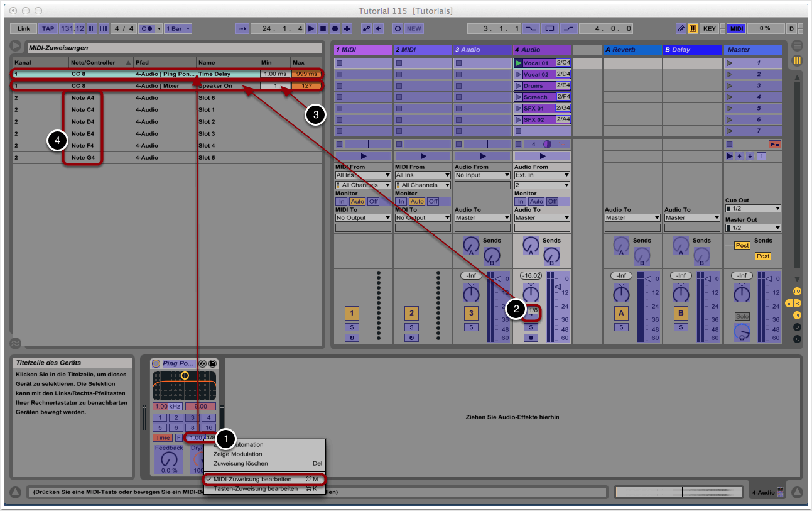Launch the Vocal 01 clip
Screen dimensions: 812x511
(518, 63)
